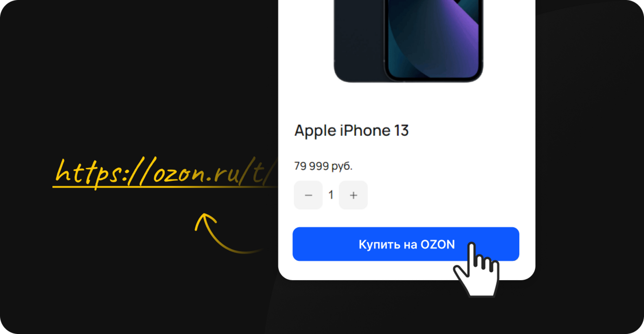Open the iPhone 13 product image
Viewport: 644px width, 334px height.
[x=408, y=41]
